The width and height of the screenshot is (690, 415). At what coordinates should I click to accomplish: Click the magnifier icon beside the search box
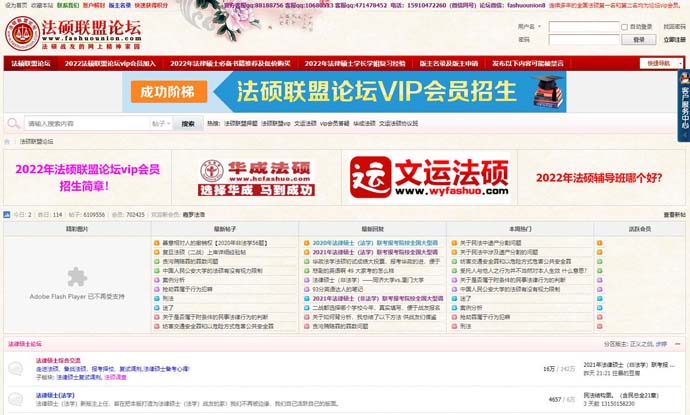point(14,124)
